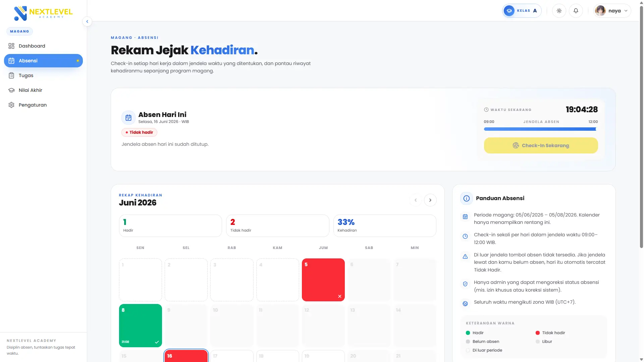Image resolution: width=644 pixels, height=362 pixels.
Task: Click the Libur legend dot
Action: tap(538, 342)
